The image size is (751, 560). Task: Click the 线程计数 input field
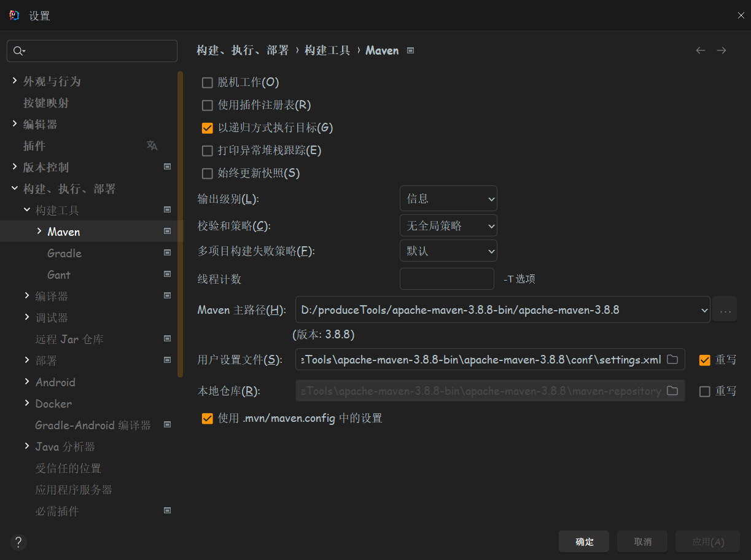[447, 279]
